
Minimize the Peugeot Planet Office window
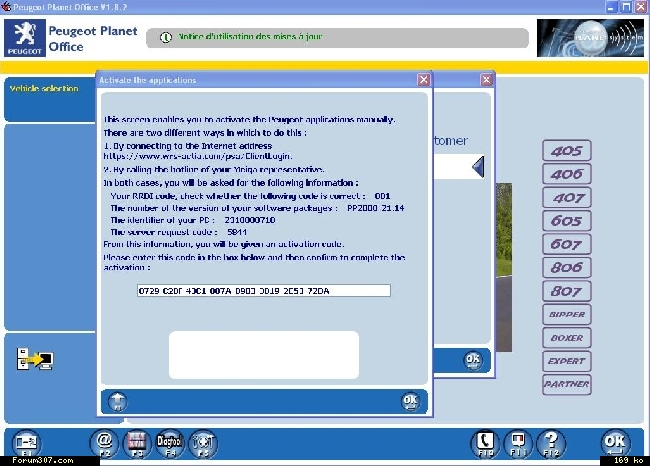tap(611, 7)
